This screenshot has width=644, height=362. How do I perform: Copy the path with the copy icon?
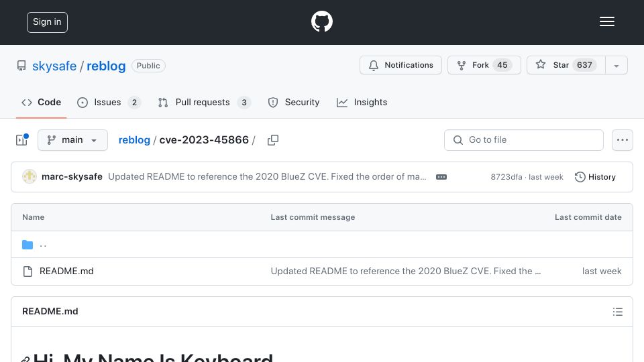273,140
